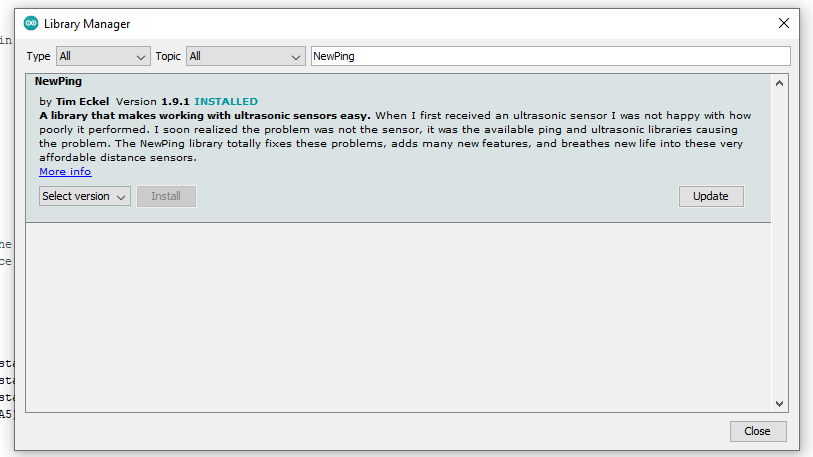Open the Type filter dropdown
This screenshot has height=457, width=813.
point(103,56)
